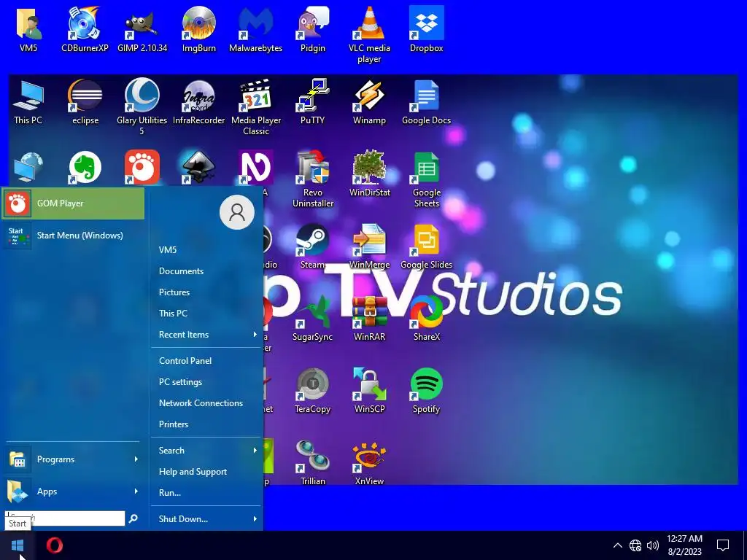Open the Revo Uninstaller shortcut
Screen dimensions: 747x560
tap(312, 179)
